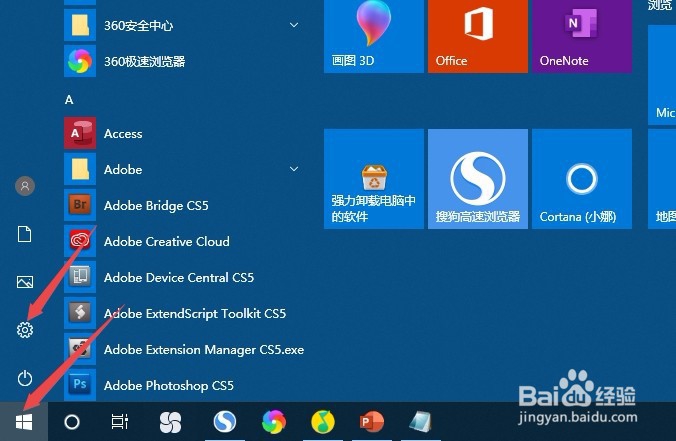Open QQ Music icon on the taskbar

[323, 422]
